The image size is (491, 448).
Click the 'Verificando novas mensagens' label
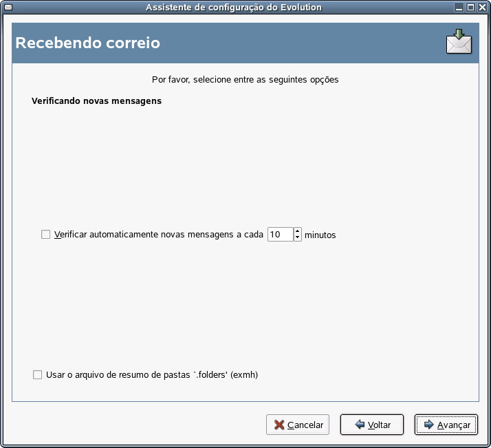[x=96, y=101]
